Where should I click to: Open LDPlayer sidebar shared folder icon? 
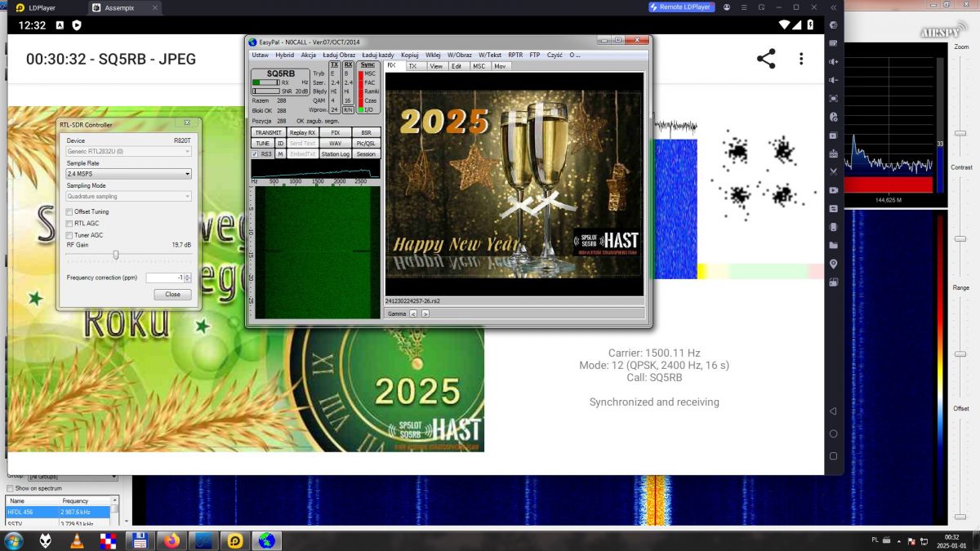click(833, 245)
